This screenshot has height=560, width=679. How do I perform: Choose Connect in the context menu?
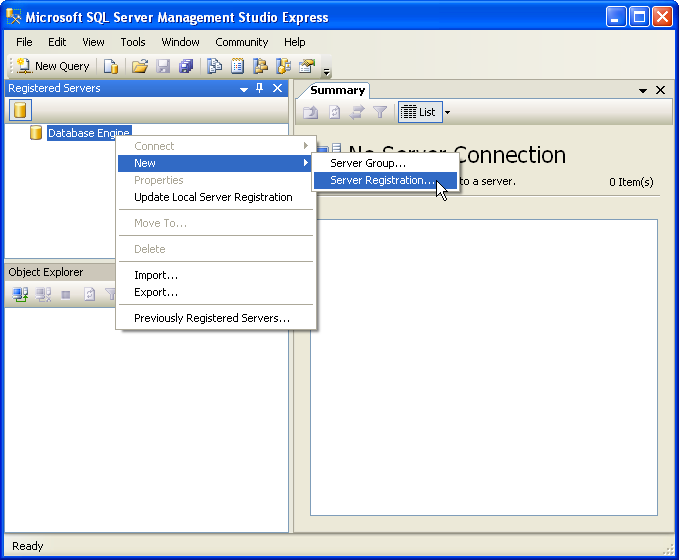(x=215, y=146)
